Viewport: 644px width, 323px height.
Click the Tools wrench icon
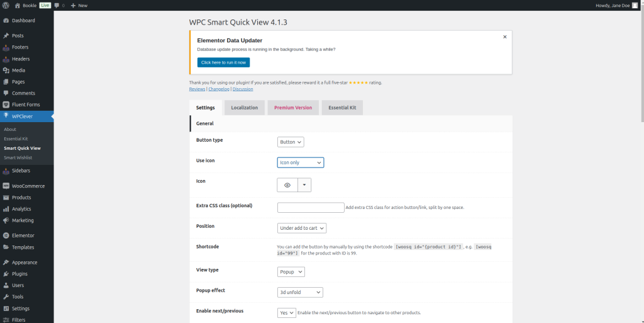[6, 297]
